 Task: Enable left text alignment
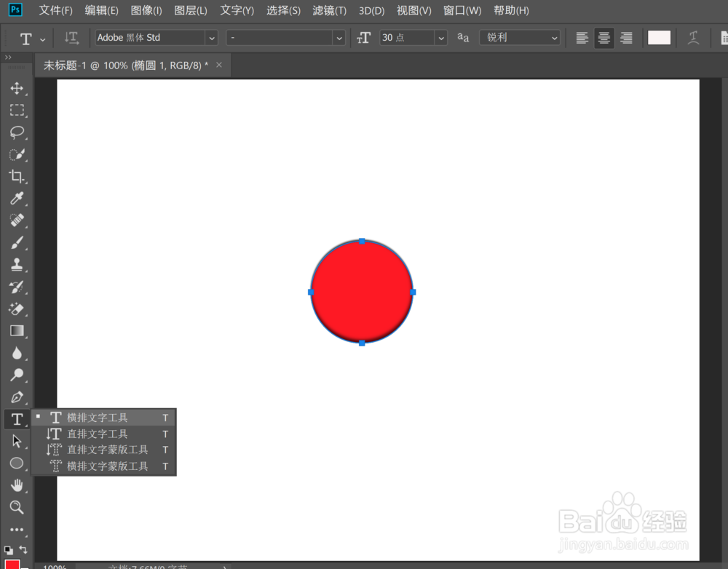(x=582, y=37)
